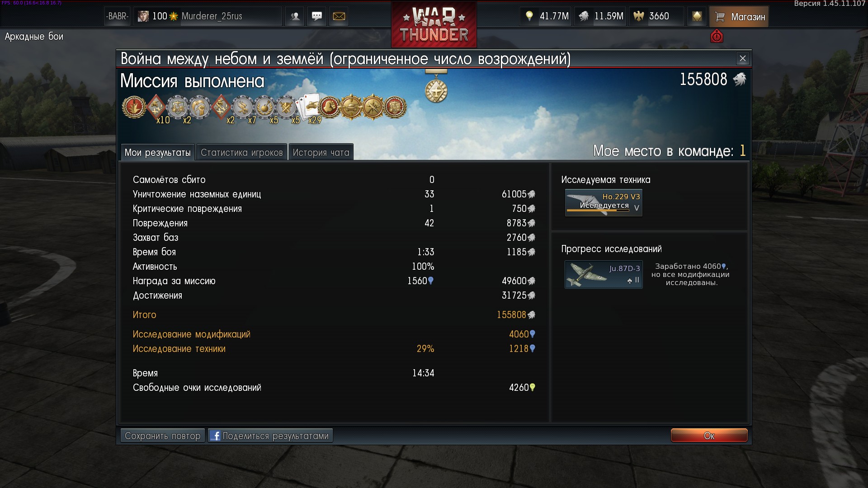This screenshot has width=868, height=488.
Task: Click the free research points bulb counter
Action: (x=546, y=16)
